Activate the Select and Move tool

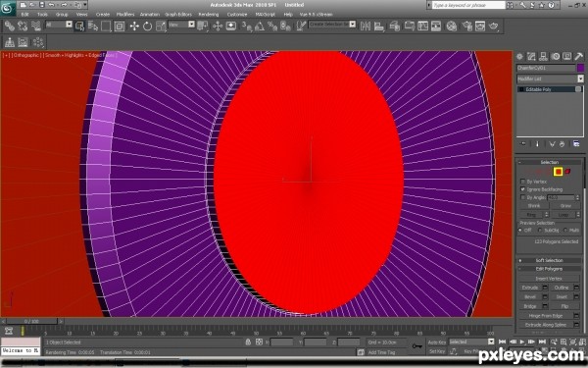pyautogui.click(x=134, y=26)
